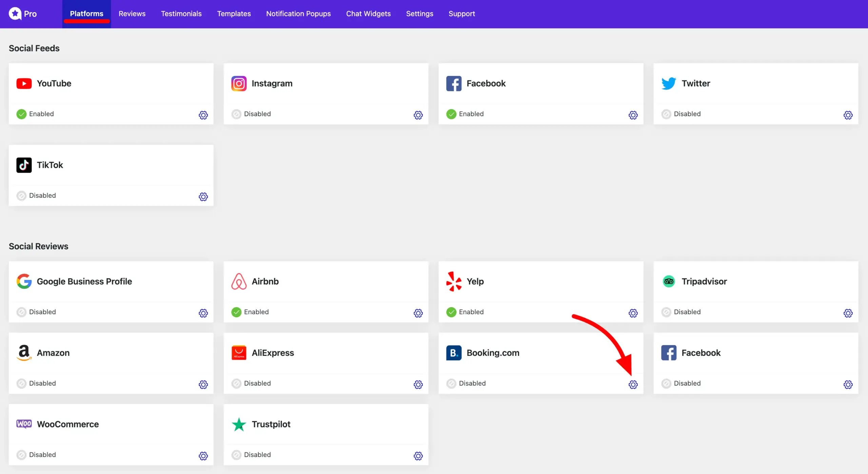Click the Support menu item

click(461, 14)
